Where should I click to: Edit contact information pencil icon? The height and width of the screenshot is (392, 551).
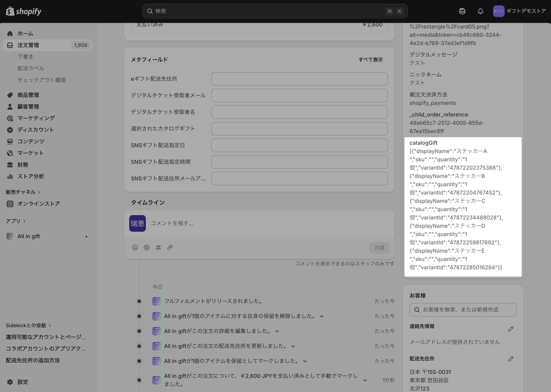(x=510, y=329)
